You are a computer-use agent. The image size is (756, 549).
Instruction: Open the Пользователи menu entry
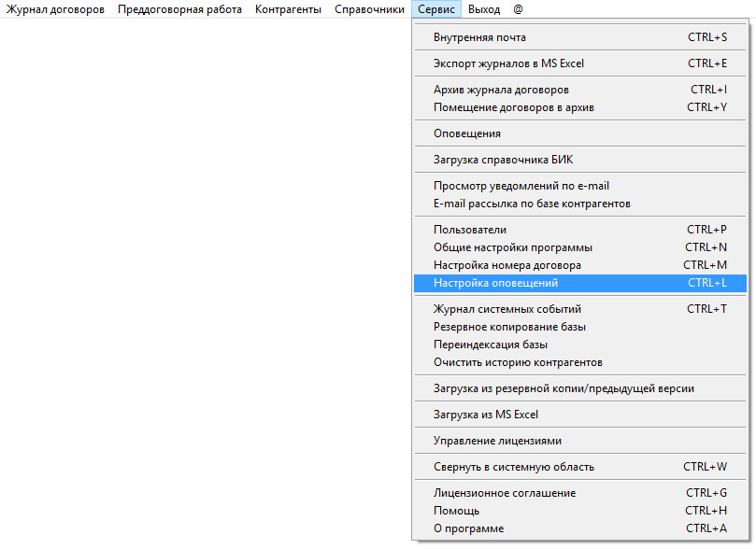[470, 230]
